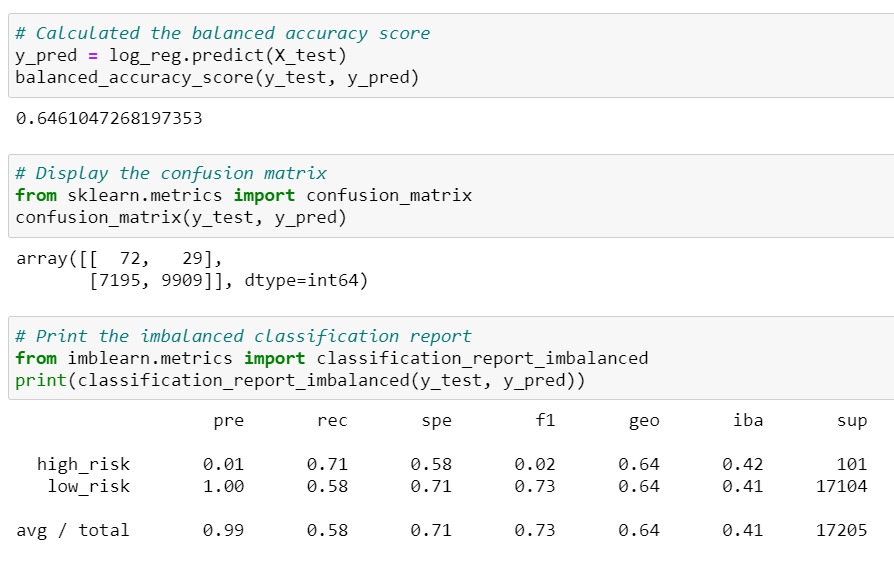The image size is (894, 579).
Task: Click low_risk precision value 1.00
Action: [224, 487]
